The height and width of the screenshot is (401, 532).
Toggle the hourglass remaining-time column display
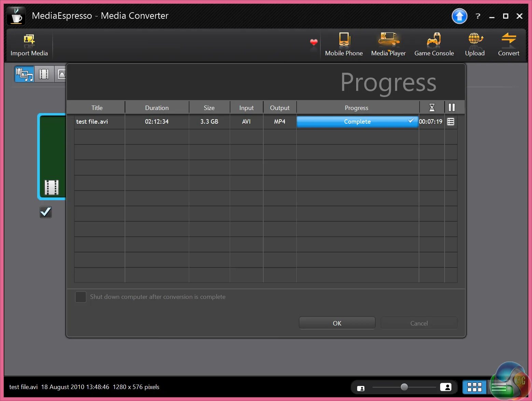(x=432, y=107)
